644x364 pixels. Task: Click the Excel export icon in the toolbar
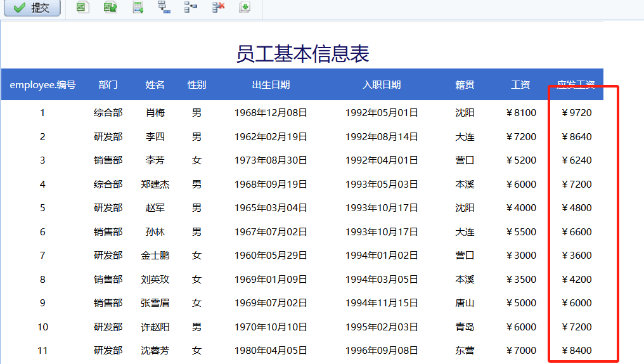point(82,8)
